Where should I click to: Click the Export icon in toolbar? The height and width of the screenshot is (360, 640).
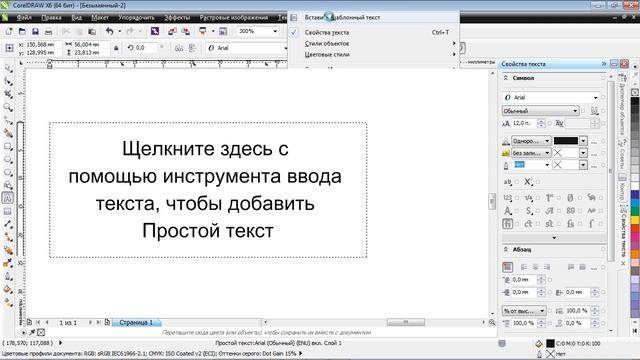tap(185, 31)
